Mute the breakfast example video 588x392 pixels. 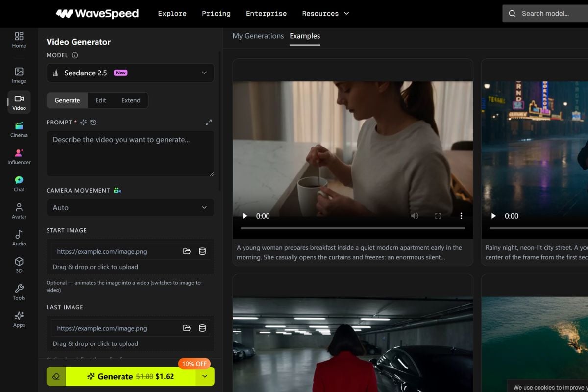(x=415, y=216)
